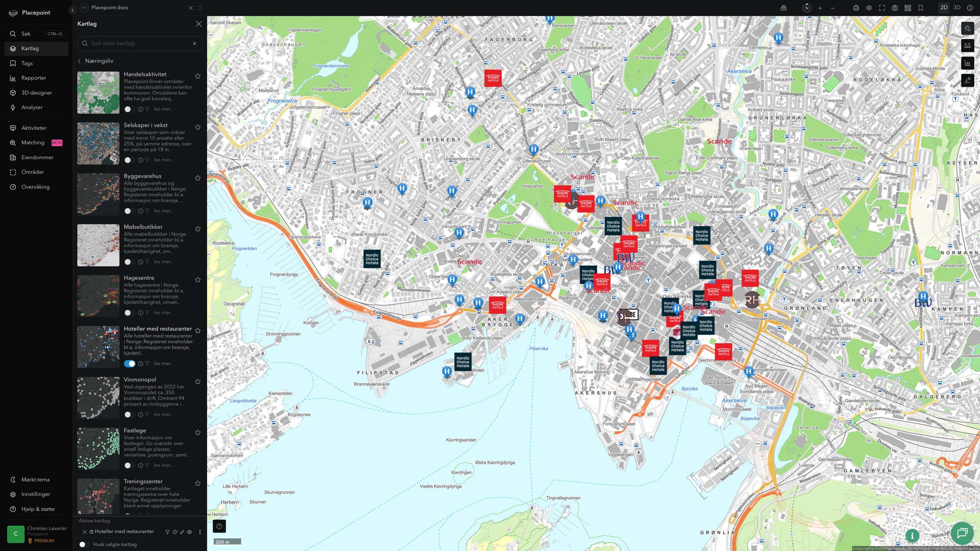
Task: Reset map orientation with the compass
Action: (807, 8)
